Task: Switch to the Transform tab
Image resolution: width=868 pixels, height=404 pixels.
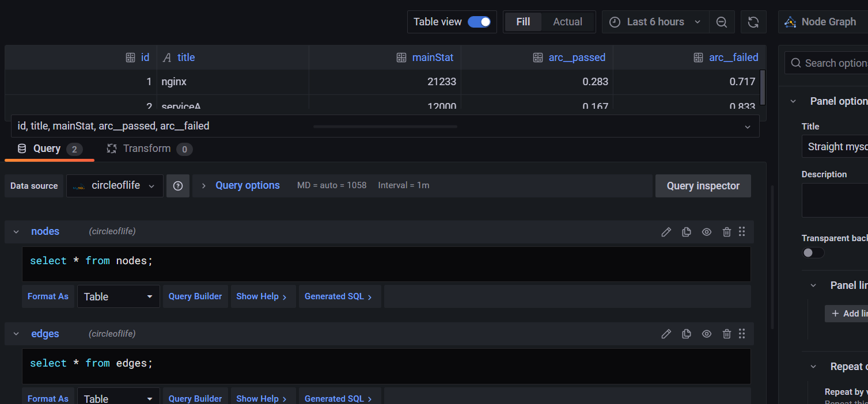Action: point(149,149)
